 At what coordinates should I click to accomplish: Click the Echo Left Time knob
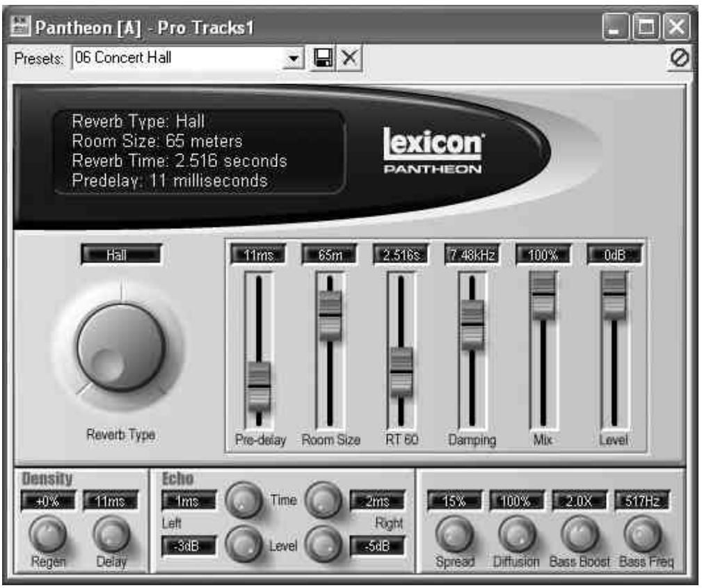point(244,500)
